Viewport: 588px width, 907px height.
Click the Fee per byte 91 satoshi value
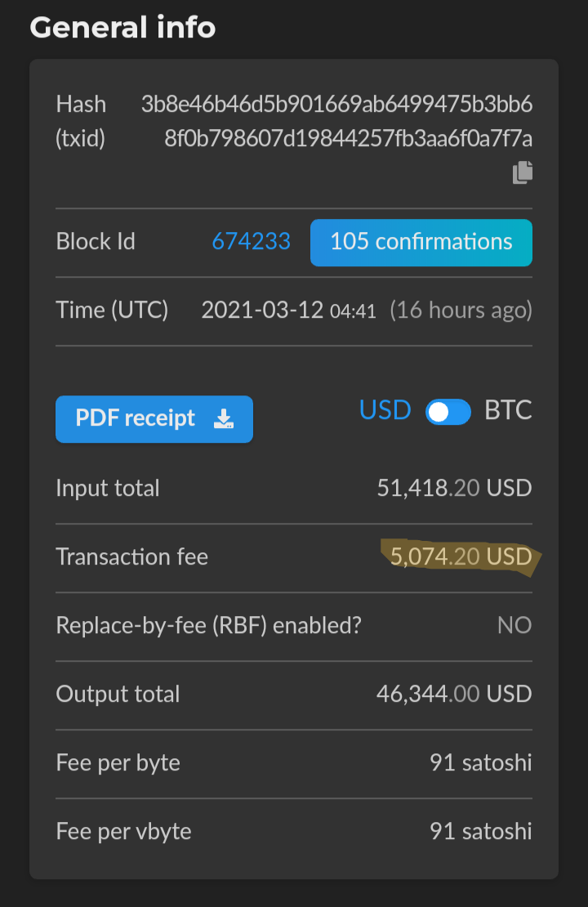(x=480, y=762)
